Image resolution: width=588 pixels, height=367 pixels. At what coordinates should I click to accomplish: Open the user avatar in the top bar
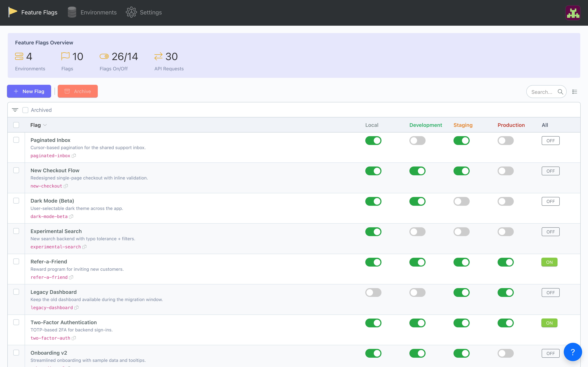[573, 13]
